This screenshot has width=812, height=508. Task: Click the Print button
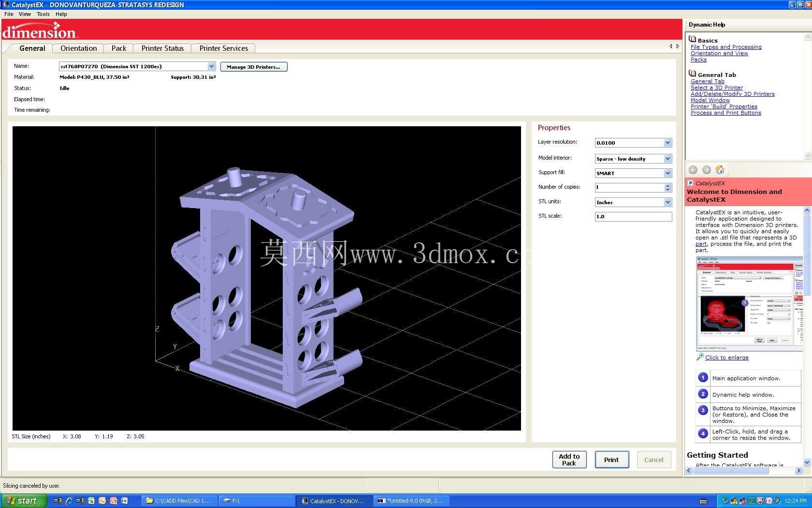(x=611, y=460)
